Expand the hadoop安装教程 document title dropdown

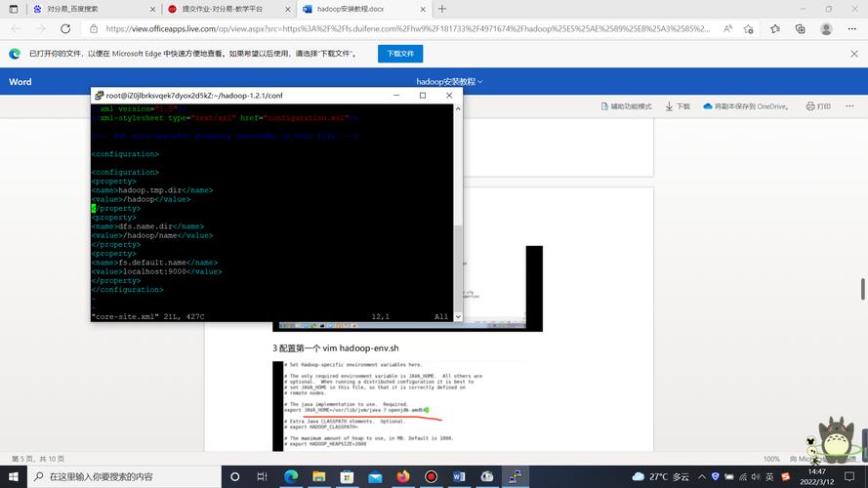[449, 82]
